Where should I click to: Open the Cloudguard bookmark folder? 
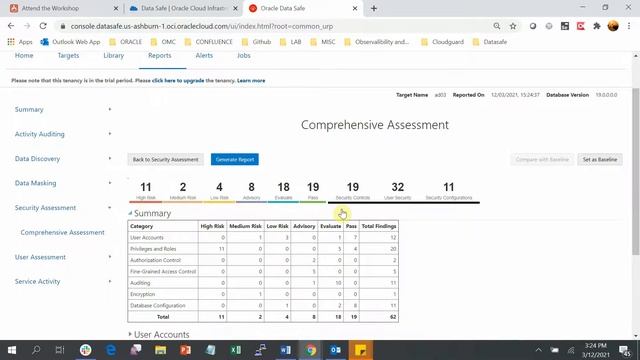click(x=443, y=42)
